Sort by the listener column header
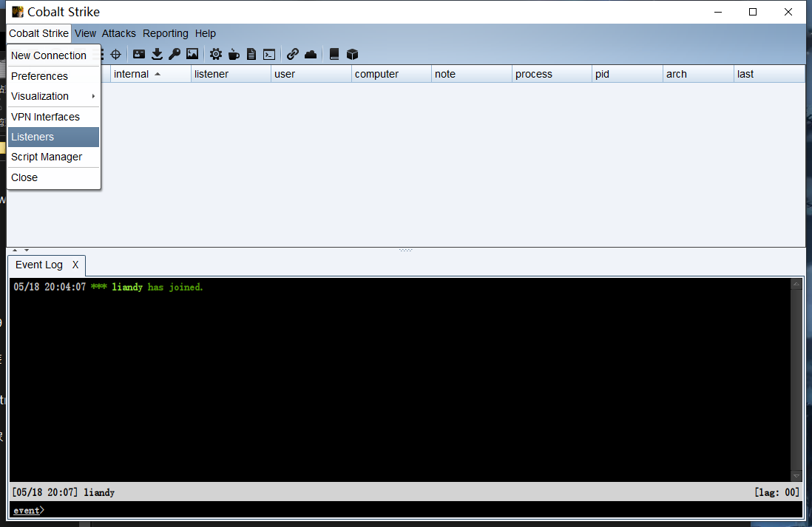Image resolution: width=812 pixels, height=527 pixels. tap(231, 74)
